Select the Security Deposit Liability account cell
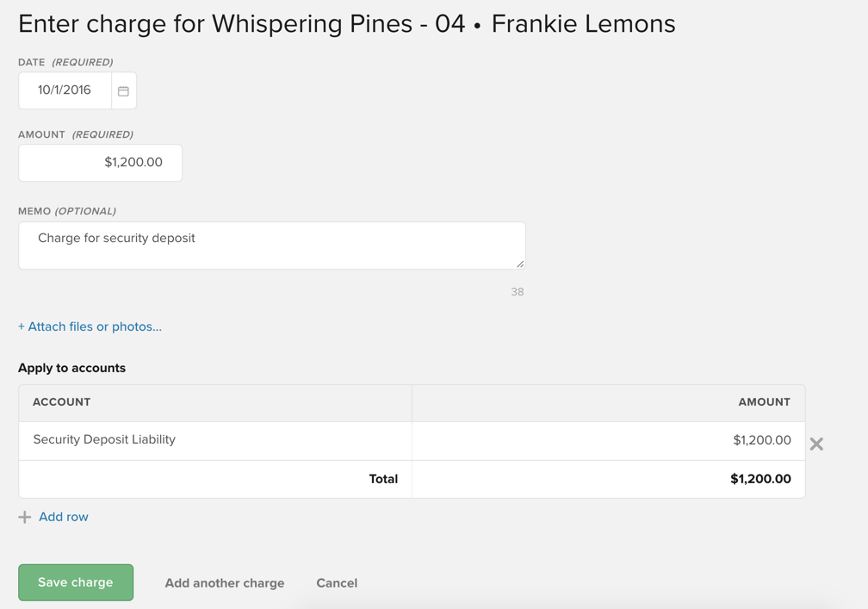This screenshot has height=609, width=868. point(215,440)
